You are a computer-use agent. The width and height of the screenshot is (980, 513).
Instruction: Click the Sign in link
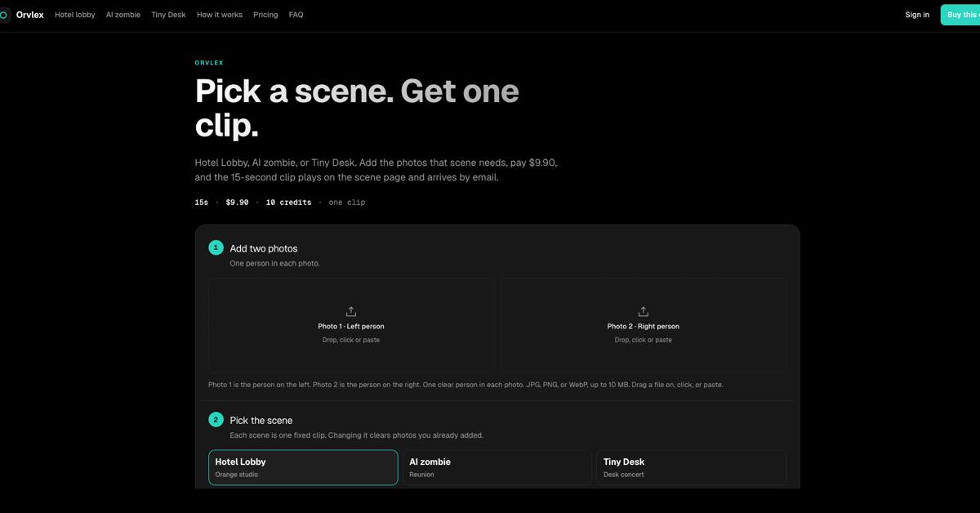(x=917, y=15)
